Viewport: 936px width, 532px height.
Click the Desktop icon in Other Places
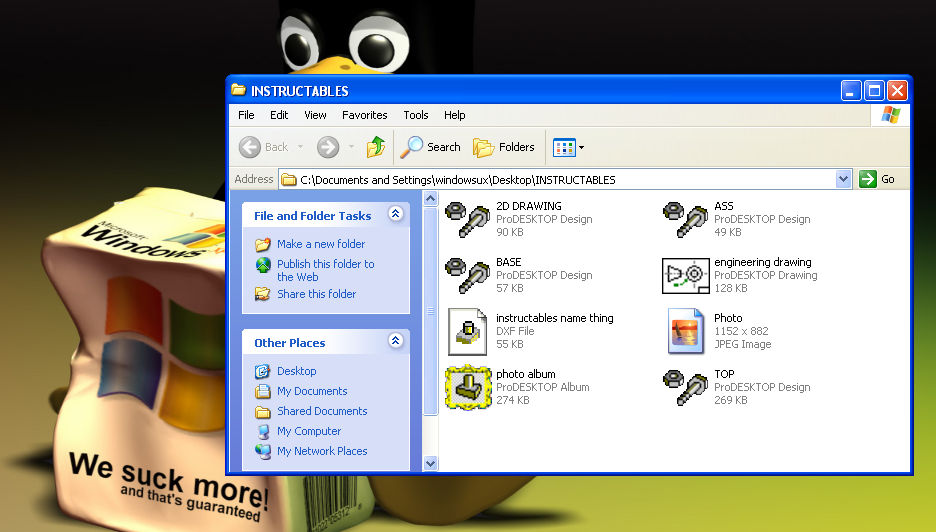click(x=263, y=371)
